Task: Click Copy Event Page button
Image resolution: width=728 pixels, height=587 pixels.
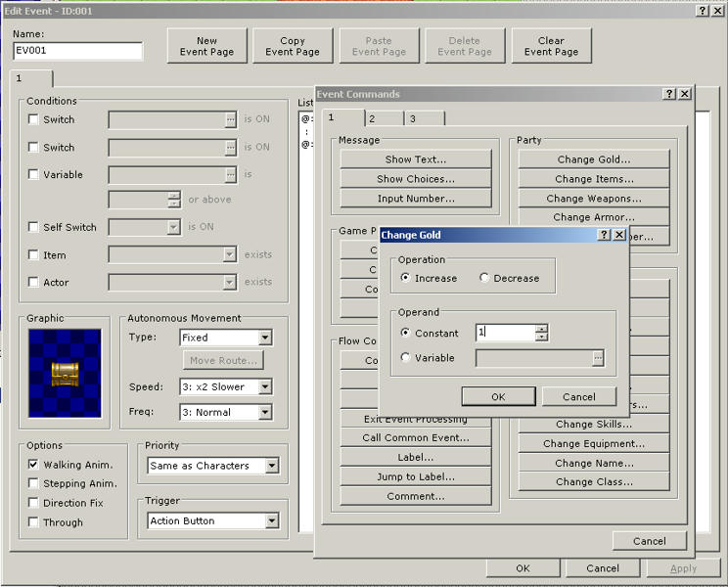Action: pos(293,46)
